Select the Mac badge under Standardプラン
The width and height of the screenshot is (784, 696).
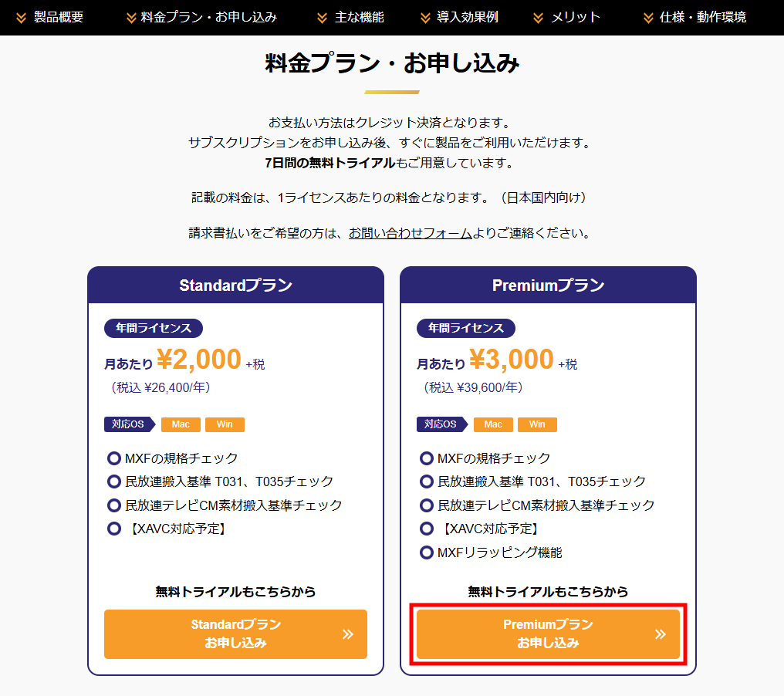coord(181,424)
